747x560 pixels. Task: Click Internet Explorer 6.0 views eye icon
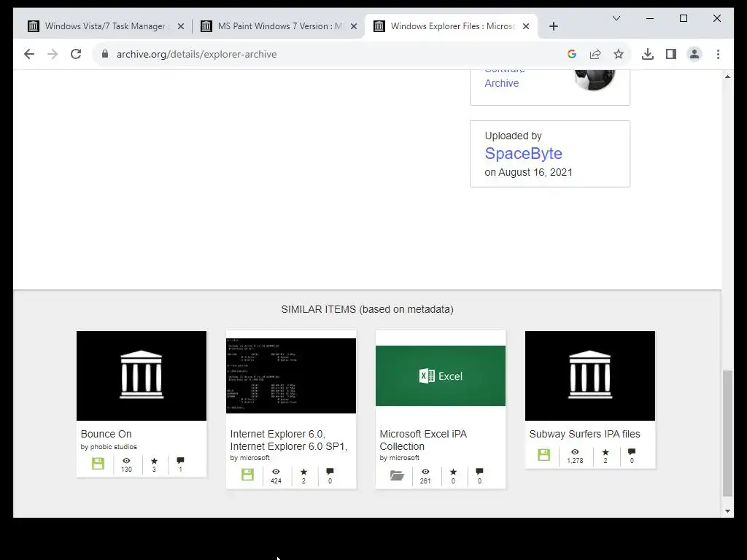pos(276,472)
